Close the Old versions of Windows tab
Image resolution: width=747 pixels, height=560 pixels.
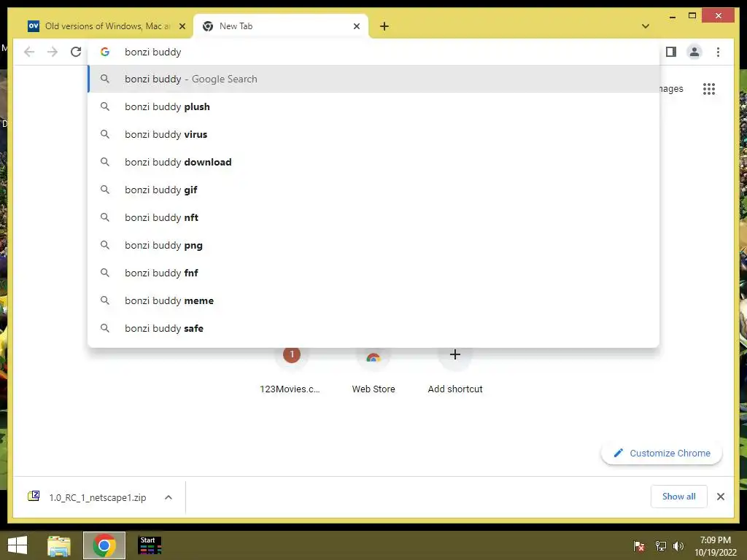(x=182, y=26)
